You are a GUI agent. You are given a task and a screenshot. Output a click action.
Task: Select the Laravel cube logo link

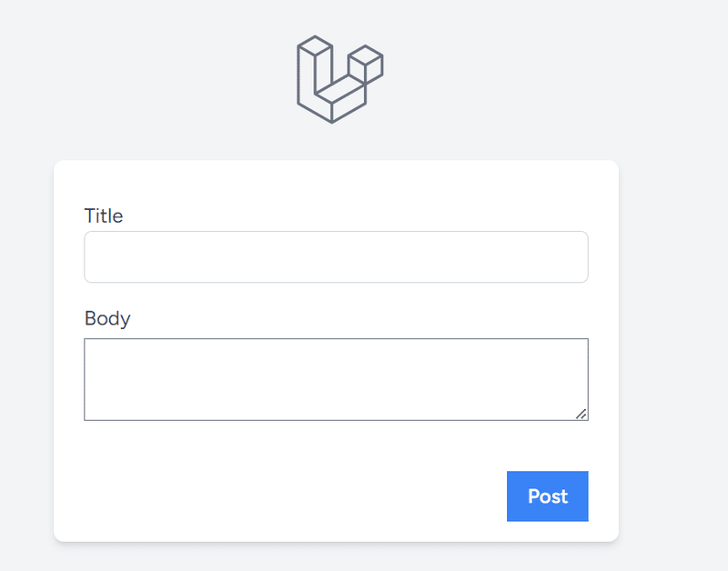pos(339,79)
